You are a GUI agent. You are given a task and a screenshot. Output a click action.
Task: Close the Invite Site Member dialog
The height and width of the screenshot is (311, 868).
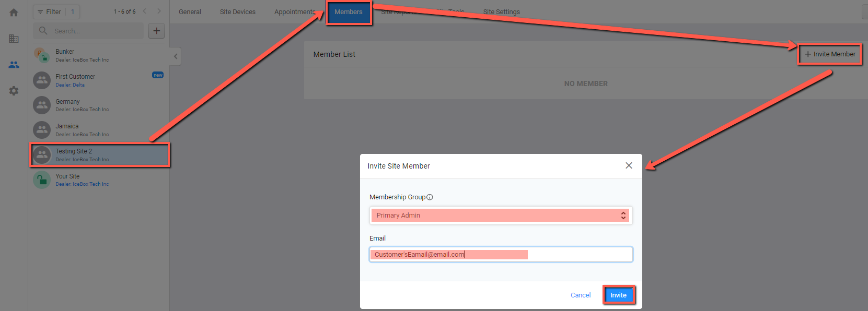click(x=629, y=165)
